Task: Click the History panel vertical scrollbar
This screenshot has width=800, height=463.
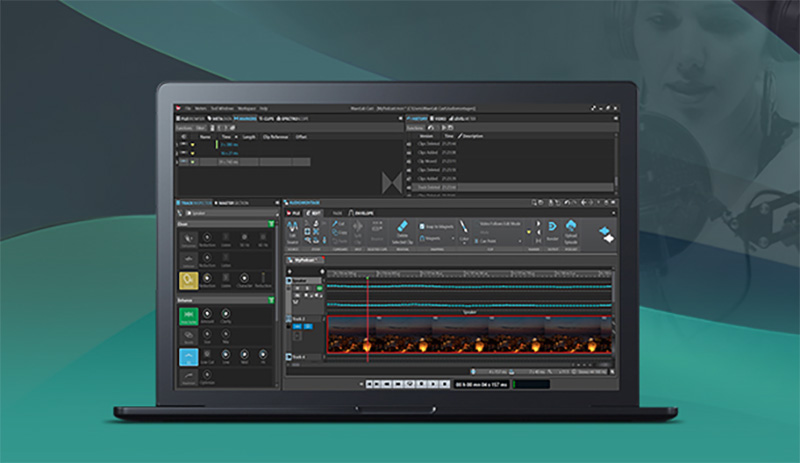Action: [x=616, y=165]
